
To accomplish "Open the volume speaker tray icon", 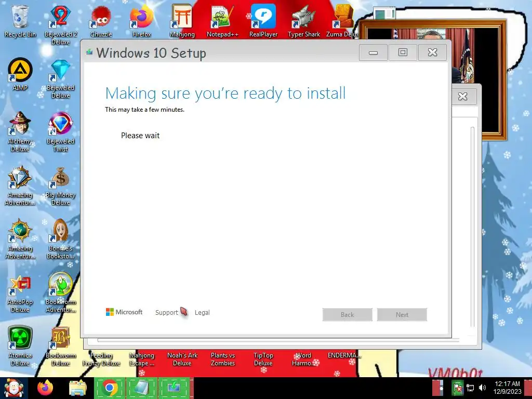I will pos(482,388).
